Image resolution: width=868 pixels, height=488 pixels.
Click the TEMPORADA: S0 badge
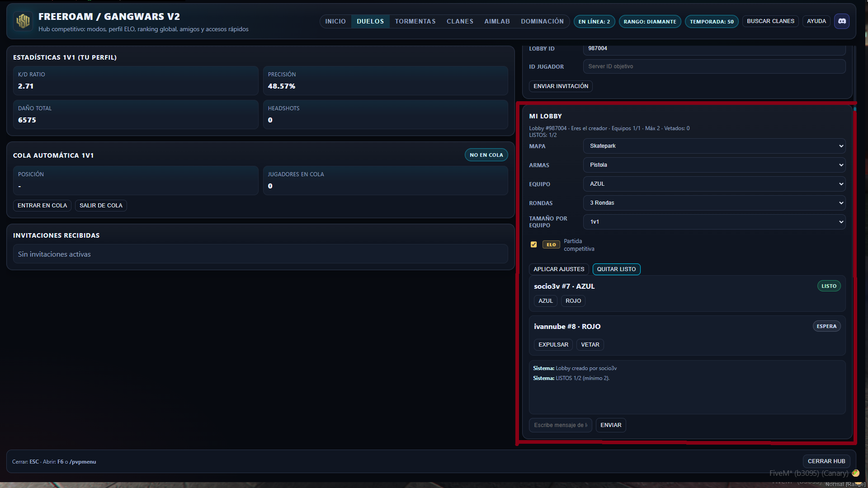point(712,22)
